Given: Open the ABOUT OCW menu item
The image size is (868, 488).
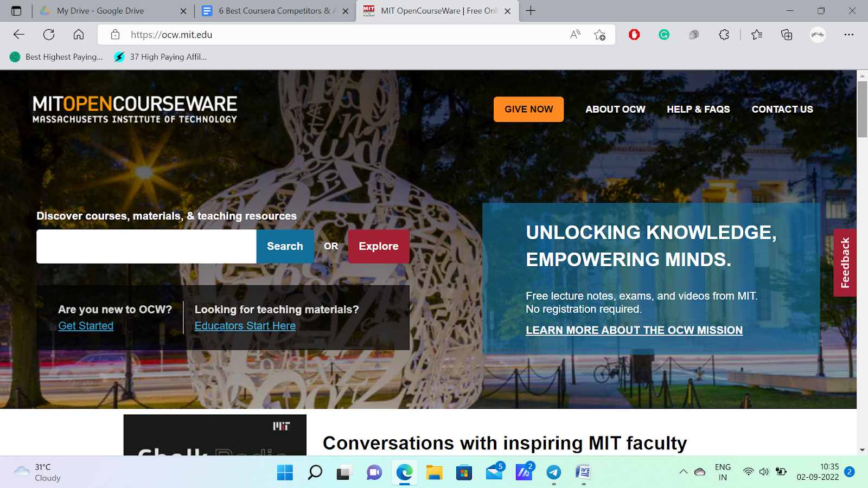Looking at the screenshot, I should tap(615, 109).
